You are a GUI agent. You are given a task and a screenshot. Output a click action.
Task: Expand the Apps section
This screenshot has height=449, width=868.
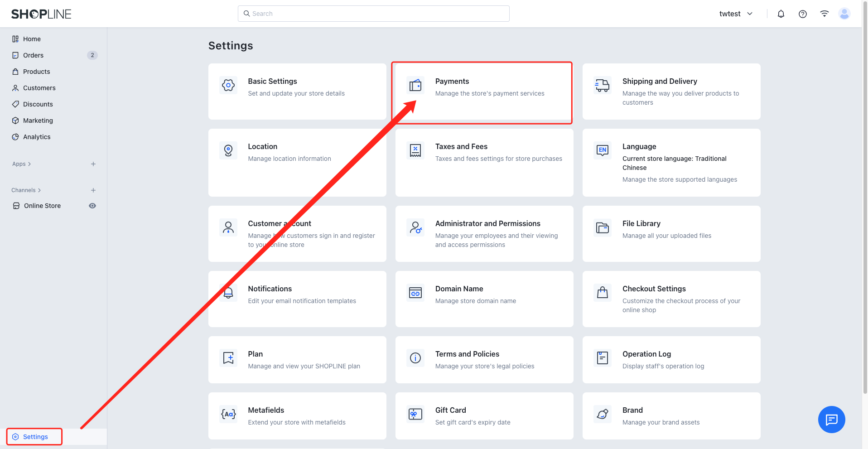(x=21, y=164)
